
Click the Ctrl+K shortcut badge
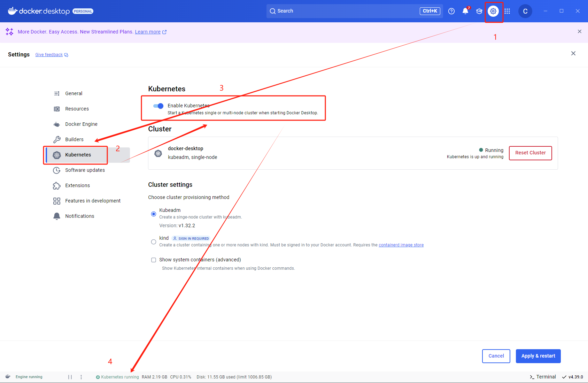(430, 11)
